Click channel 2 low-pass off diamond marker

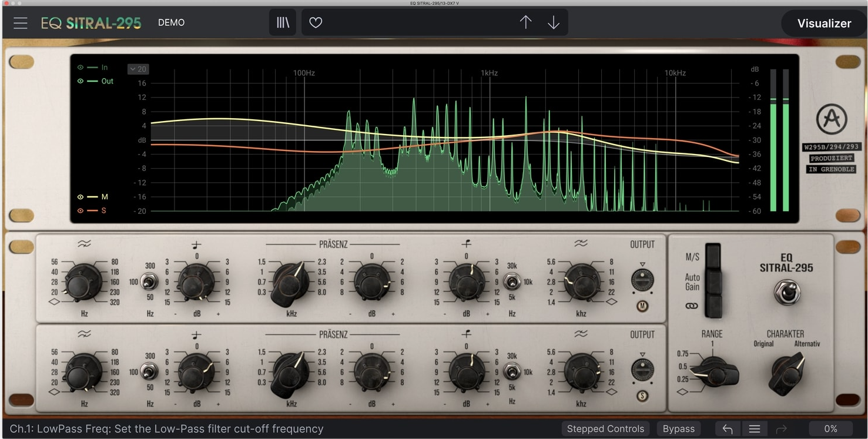tap(611, 392)
